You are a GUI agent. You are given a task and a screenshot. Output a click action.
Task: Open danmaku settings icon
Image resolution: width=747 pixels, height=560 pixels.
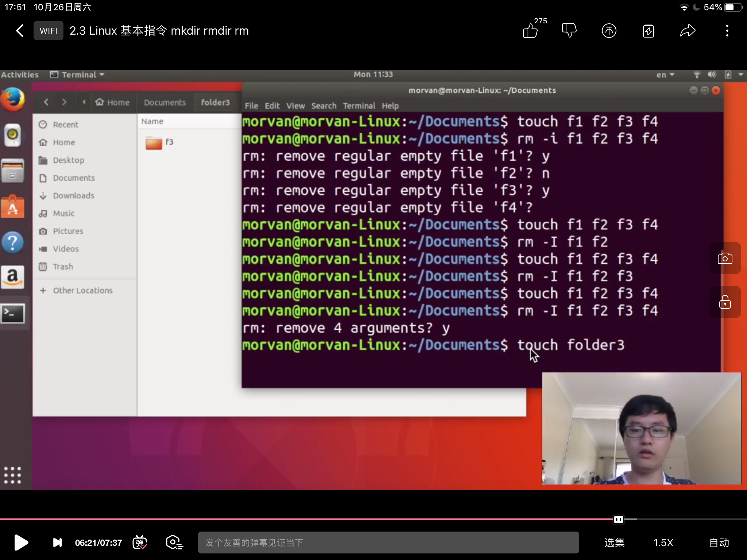(x=174, y=542)
